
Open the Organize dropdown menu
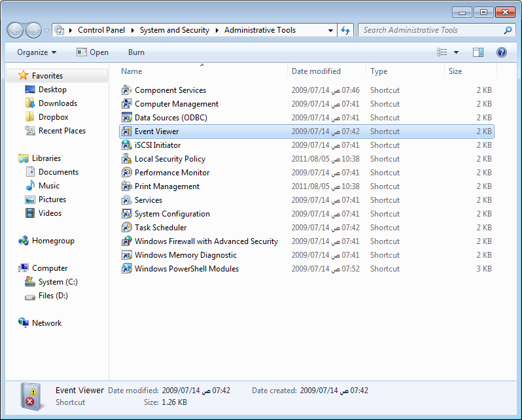pos(37,52)
